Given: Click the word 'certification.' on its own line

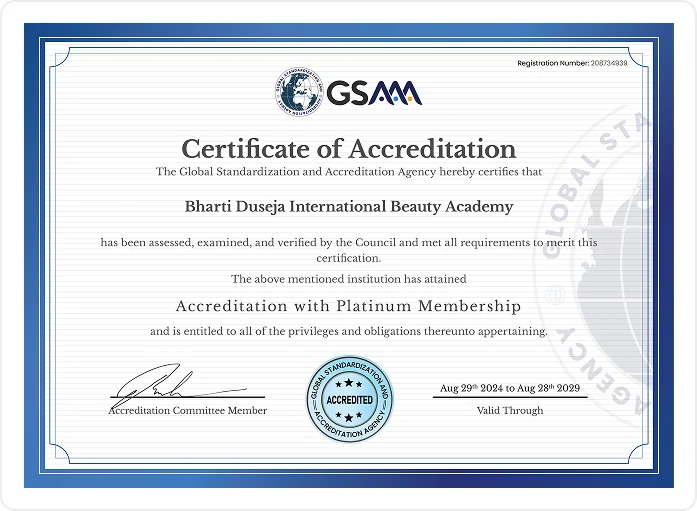Looking at the screenshot, I should (x=348, y=258).
